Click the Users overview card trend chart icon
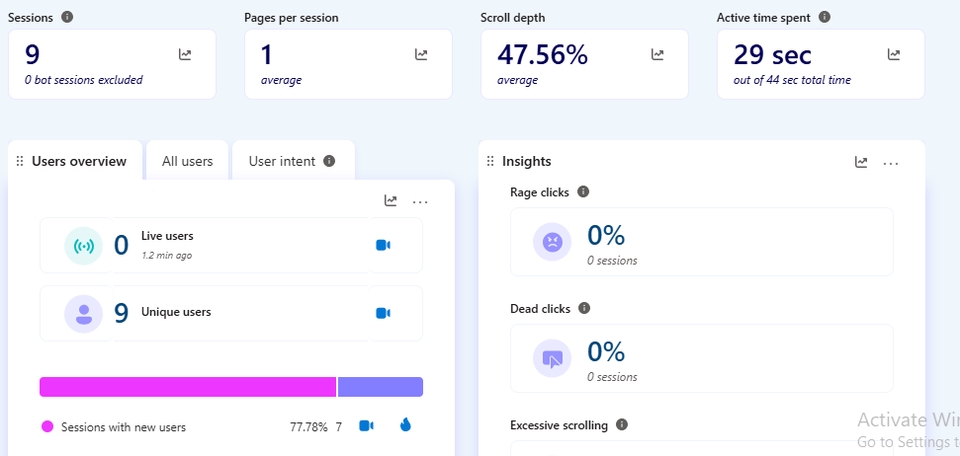 click(391, 201)
